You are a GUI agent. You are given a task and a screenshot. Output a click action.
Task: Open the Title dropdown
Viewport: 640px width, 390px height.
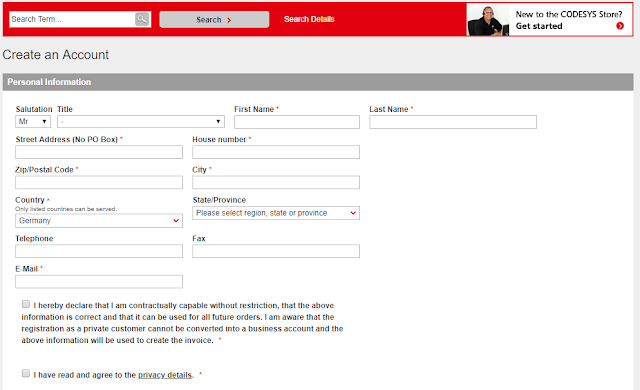[141, 122]
